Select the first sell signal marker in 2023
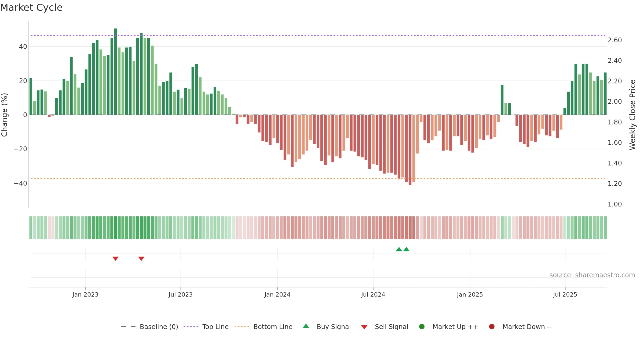This screenshot has height=362, width=644. pos(115,258)
